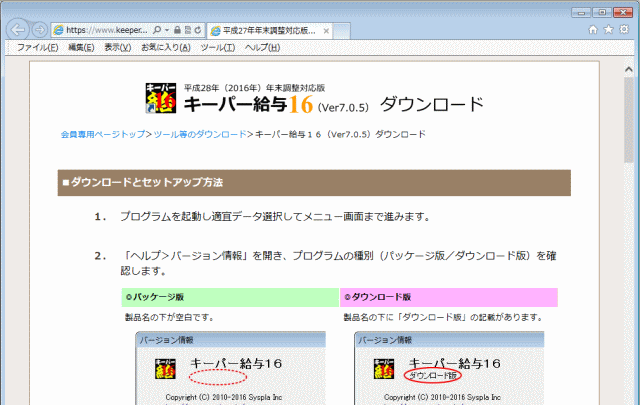Maximize the browser window

602,13
